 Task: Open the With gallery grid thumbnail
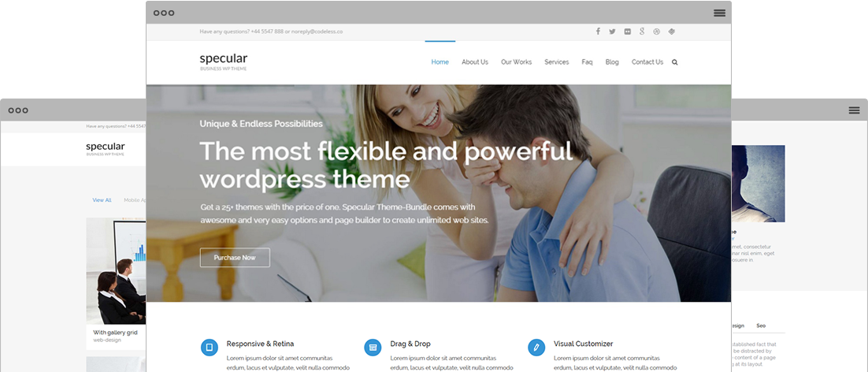(117, 270)
